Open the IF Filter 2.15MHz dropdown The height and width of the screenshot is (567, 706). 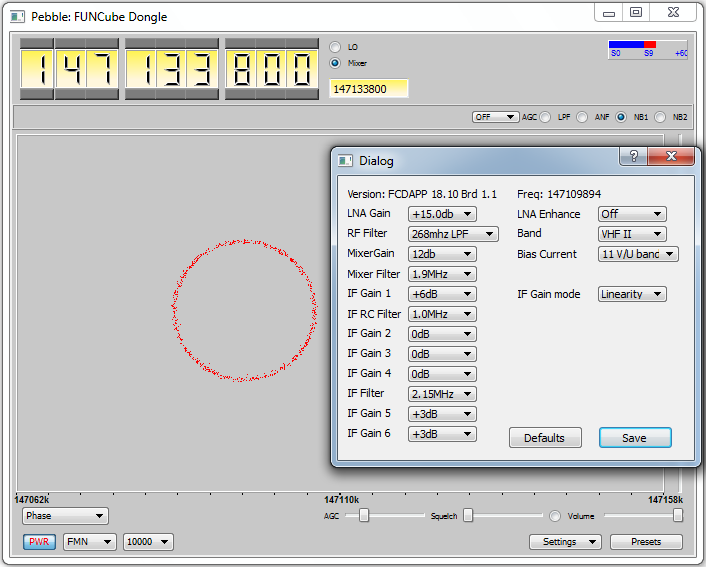point(442,394)
